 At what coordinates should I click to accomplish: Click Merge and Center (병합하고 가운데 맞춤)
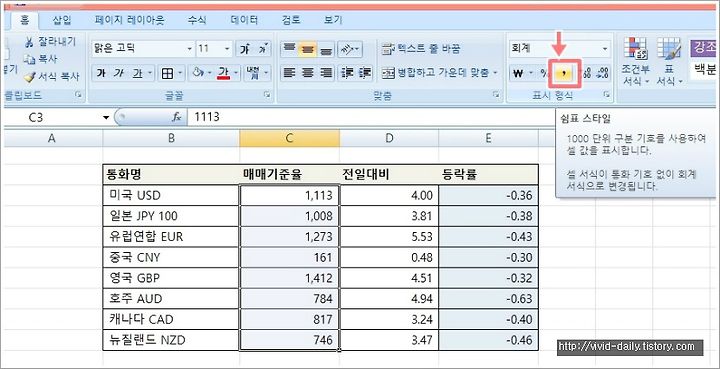(x=435, y=73)
